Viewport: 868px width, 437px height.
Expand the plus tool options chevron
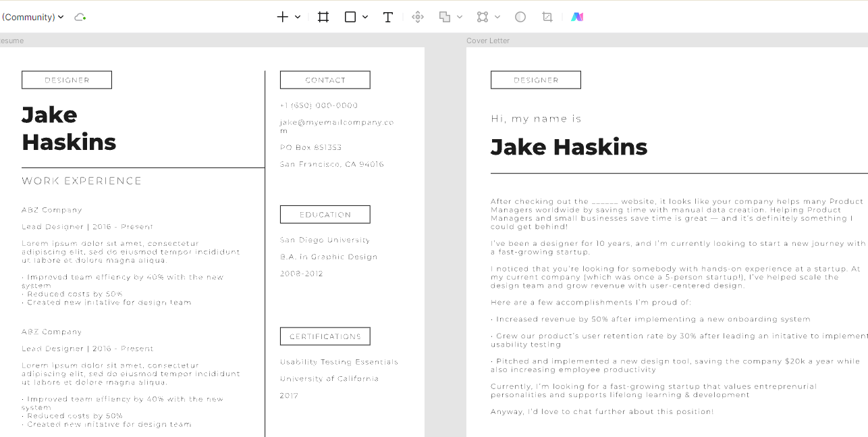click(298, 17)
